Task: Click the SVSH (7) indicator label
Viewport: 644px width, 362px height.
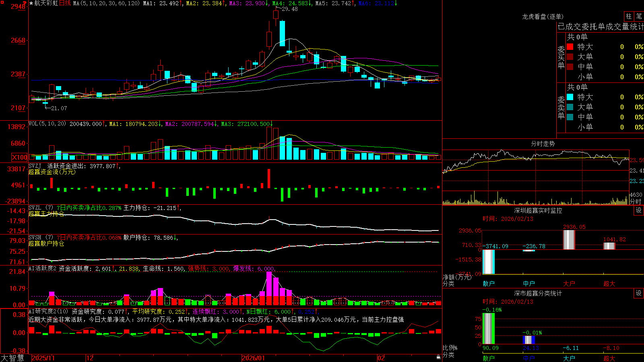Action: (x=41, y=238)
